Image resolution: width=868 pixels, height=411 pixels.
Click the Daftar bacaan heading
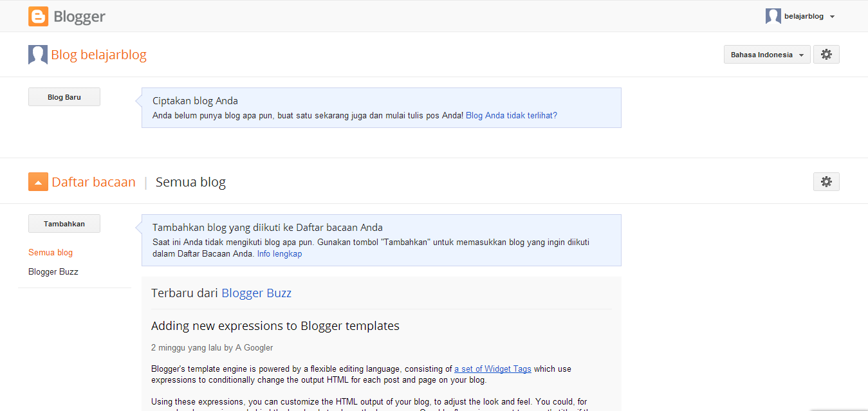(94, 182)
